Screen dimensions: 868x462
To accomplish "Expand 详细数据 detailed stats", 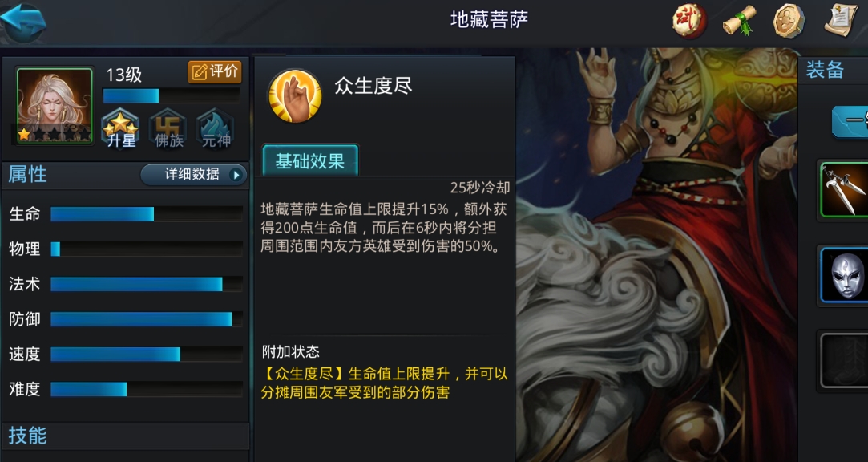I will point(193,175).
